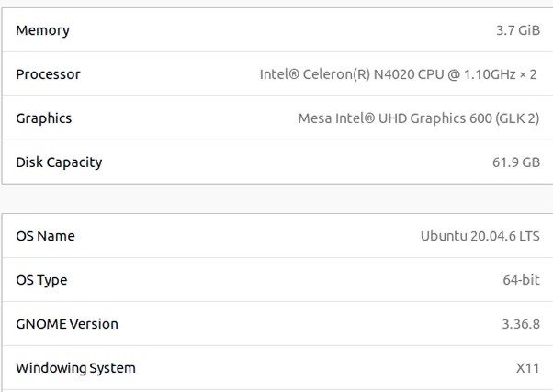The height and width of the screenshot is (392, 553).
Task: Click the Windowing System label
Action: (76, 368)
